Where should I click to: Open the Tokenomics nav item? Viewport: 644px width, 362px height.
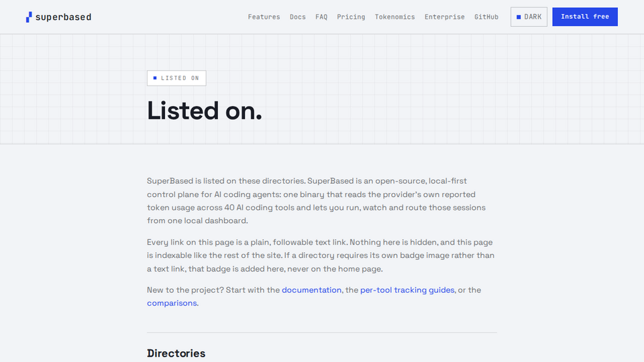pos(394,17)
